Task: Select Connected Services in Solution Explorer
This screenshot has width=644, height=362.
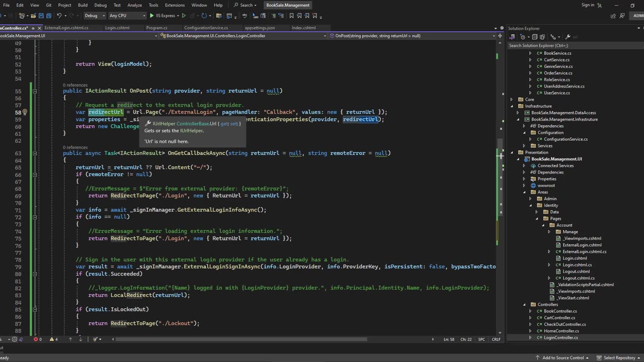Action: pyautogui.click(x=555, y=166)
